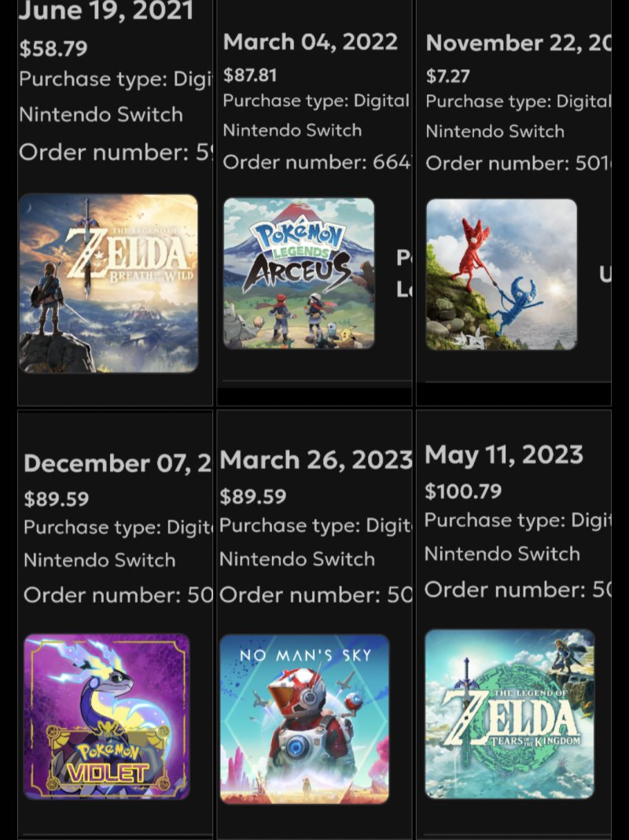This screenshot has height=840, width=629.
Task: Click Nintendo Switch label under the $100.79 purchase
Action: point(502,554)
